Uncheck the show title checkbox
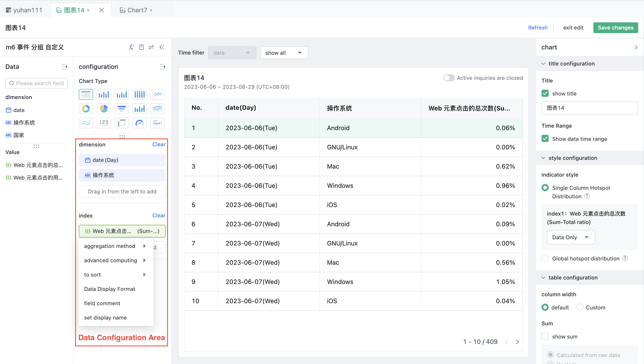644x364 pixels. 545,93
